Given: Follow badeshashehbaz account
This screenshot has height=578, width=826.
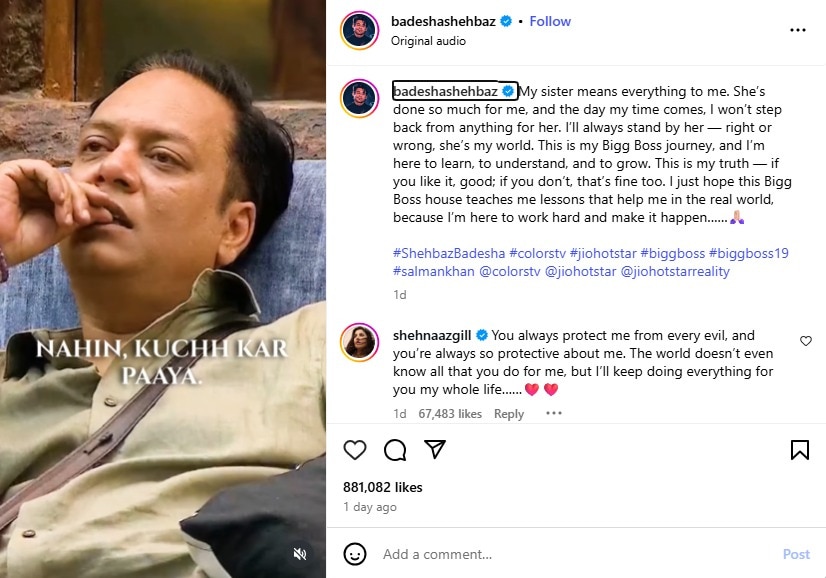Looking at the screenshot, I should pyautogui.click(x=550, y=21).
